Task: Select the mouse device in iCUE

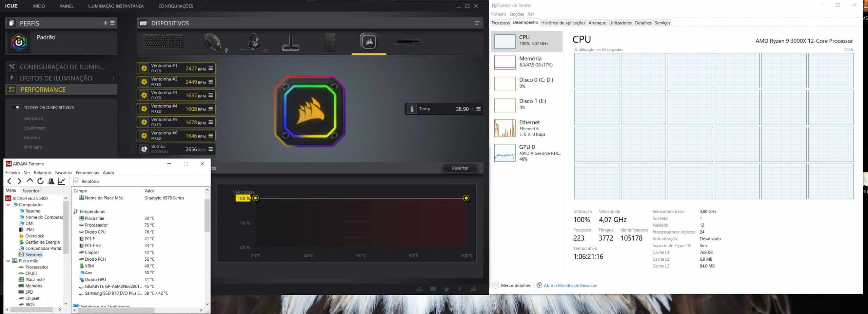Action: 212,42
